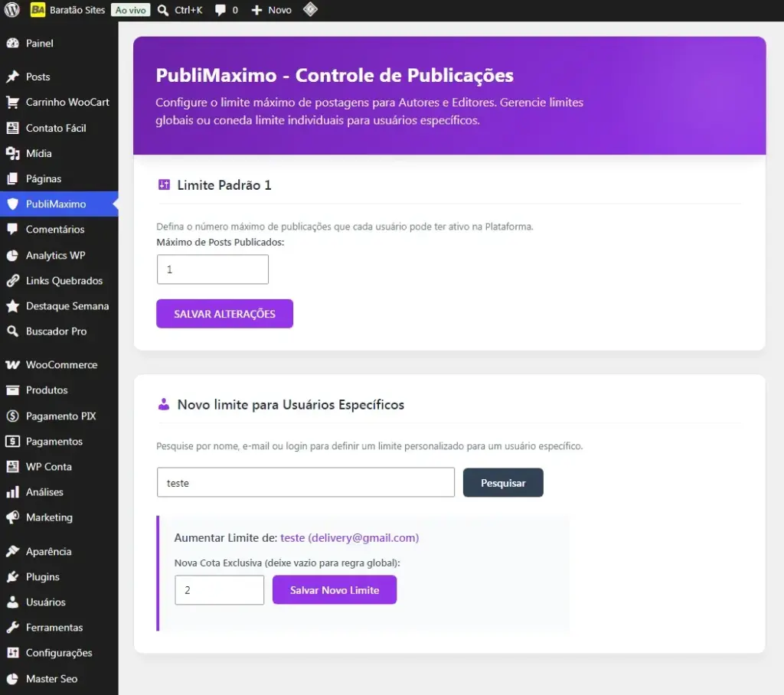The width and height of the screenshot is (784, 695).
Task: Focus the user search field containing teste
Action: [x=305, y=482]
